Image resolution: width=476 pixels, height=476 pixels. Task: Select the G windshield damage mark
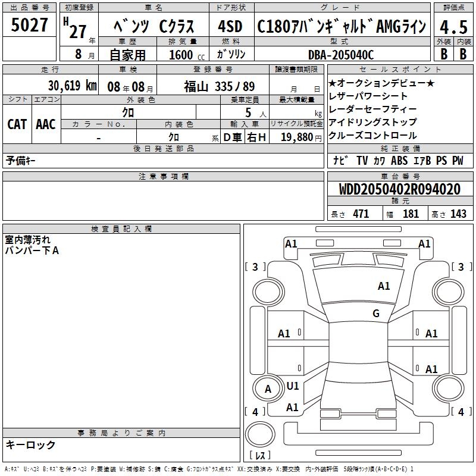tap(376, 314)
